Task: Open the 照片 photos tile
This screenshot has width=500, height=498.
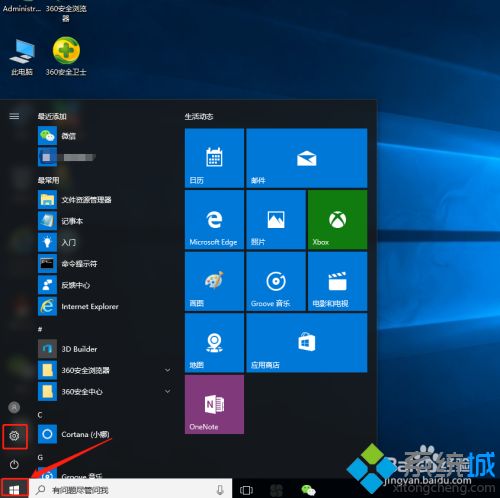Action: click(x=276, y=220)
